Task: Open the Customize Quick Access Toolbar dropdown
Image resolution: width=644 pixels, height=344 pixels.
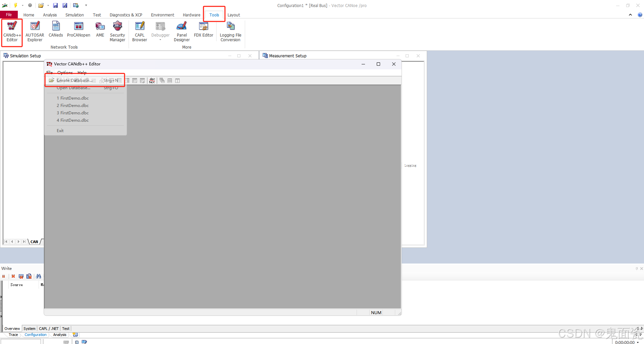Action: [x=86, y=5]
